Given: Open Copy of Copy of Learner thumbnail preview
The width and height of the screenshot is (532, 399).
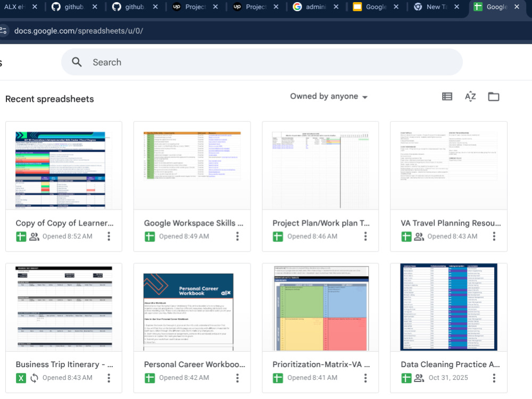Looking at the screenshot, I should click(x=64, y=165).
